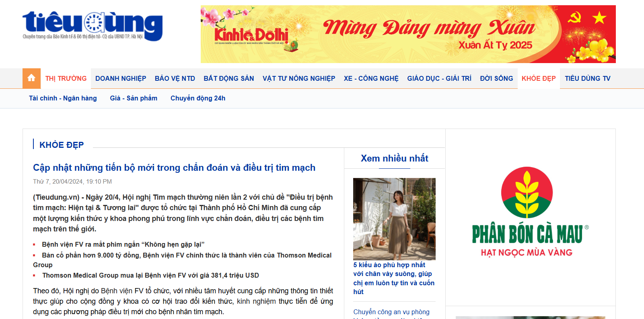Open the BẤT ĐỘNG SẢN section
This screenshot has height=319, width=644.
[229, 78]
